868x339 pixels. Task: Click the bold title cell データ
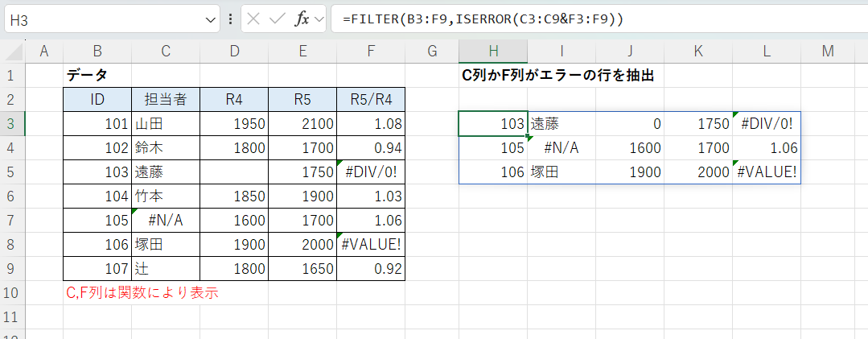[x=97, y=76]
